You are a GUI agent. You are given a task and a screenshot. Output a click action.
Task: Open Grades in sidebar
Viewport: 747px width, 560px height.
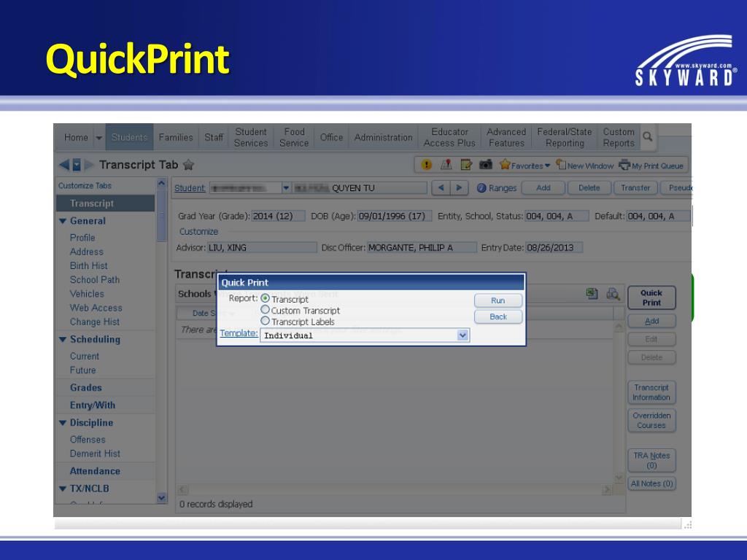(x=86, y=388)
